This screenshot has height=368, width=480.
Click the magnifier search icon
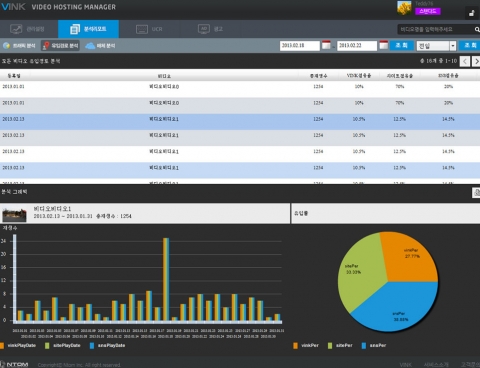(x=477, y=30)
